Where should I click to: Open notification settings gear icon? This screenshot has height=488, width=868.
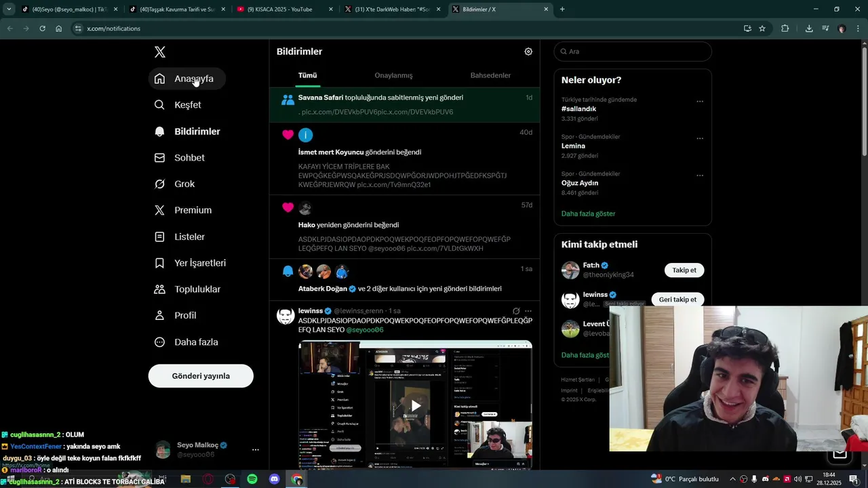click(x=528, y=52)
